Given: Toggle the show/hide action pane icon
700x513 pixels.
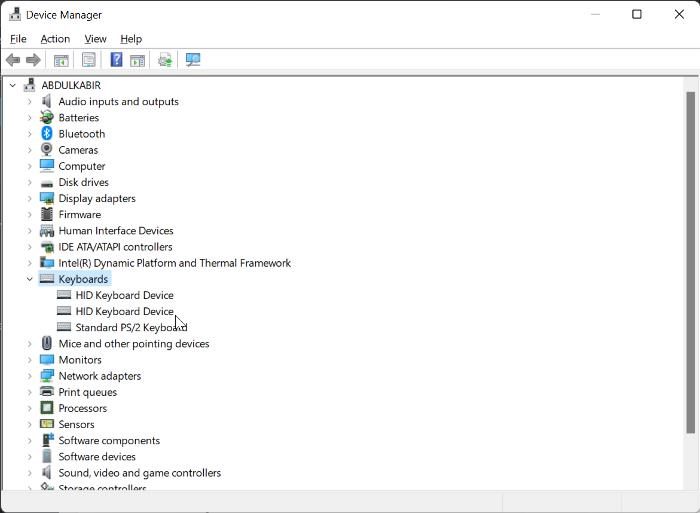Looking at the screenshot, I should point(138,60).
